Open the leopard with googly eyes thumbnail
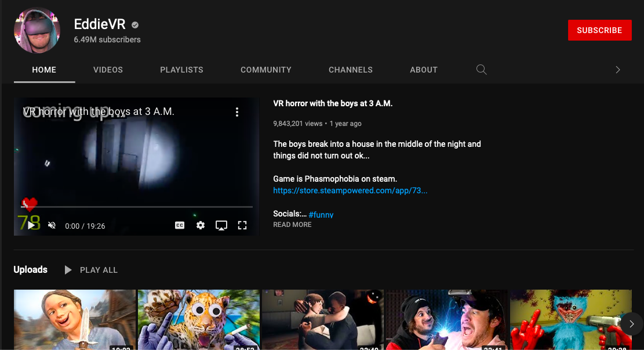This screenshot has width=644, height=350. tap(199, 320)
